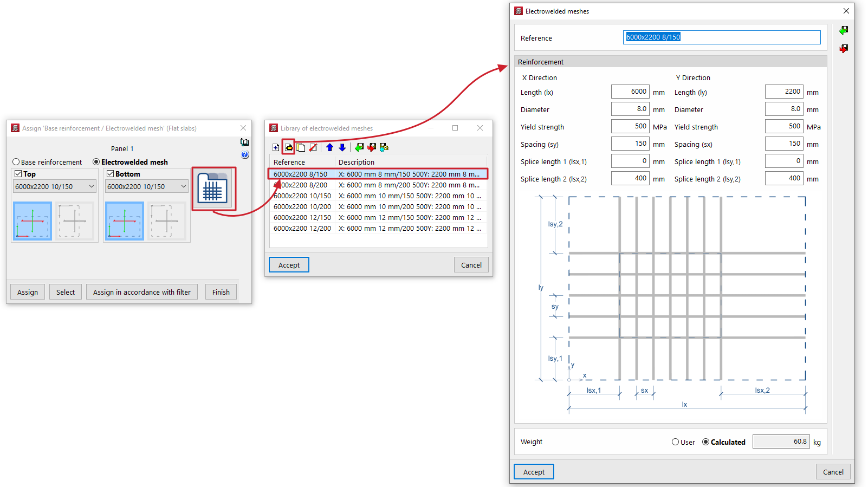Screen dimensions: 868x487
Task: Move selected mesh up with blue up arrow
Action: 329,147
